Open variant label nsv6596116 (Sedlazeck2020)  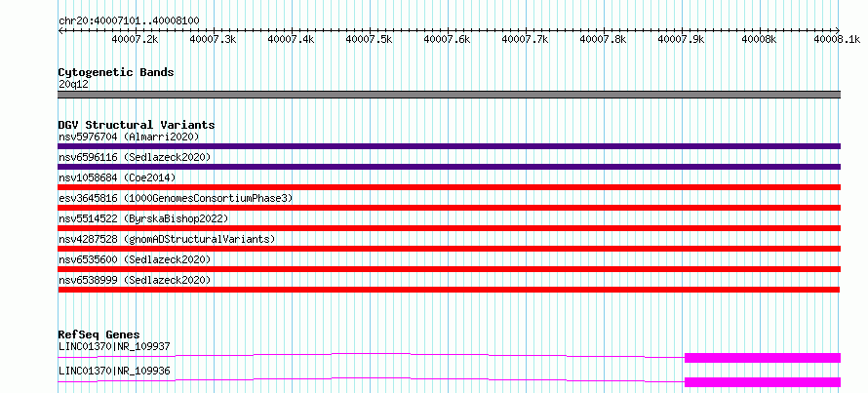click(135, 157)
